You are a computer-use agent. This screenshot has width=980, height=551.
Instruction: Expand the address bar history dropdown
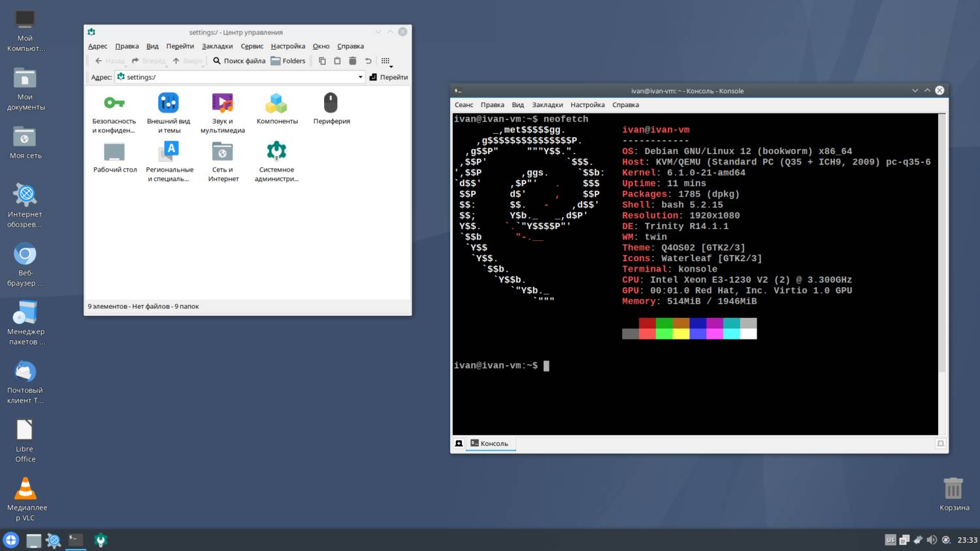[x=360, y=77]
